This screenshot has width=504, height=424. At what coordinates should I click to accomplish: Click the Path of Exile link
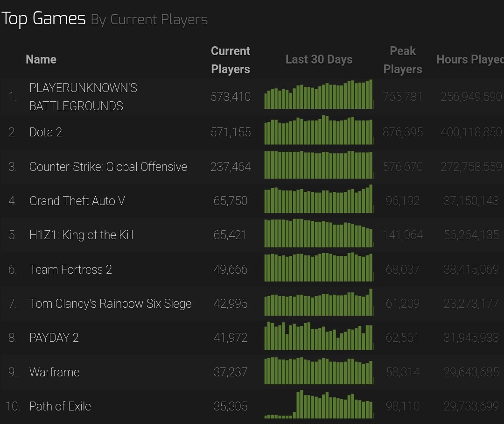click(60, 406)
